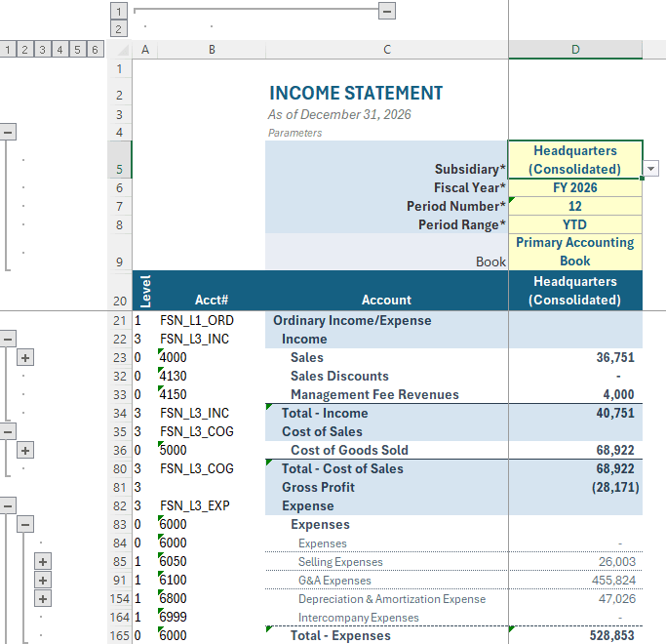Image resolution: width=666 pixels, height=644 pixels.
Task: Click 'As of December 31, 2026' subtitle
Action: (x=339, y=114)
